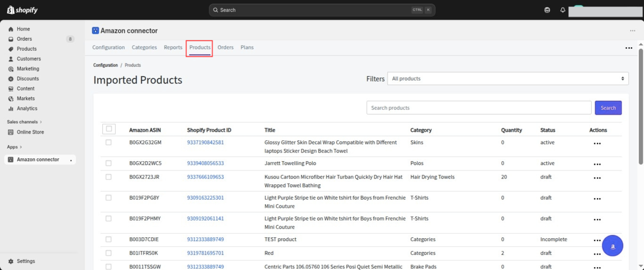
Task: Open Shopify product ID 9337190842581 link
Action: pos(205,142)
